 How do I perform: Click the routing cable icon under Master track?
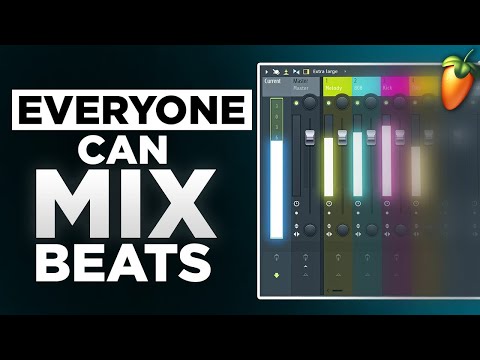coord(305,257)
